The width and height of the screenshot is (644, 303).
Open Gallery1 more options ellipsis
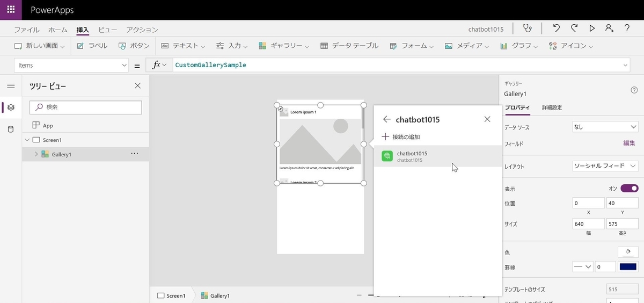(135, 154)
